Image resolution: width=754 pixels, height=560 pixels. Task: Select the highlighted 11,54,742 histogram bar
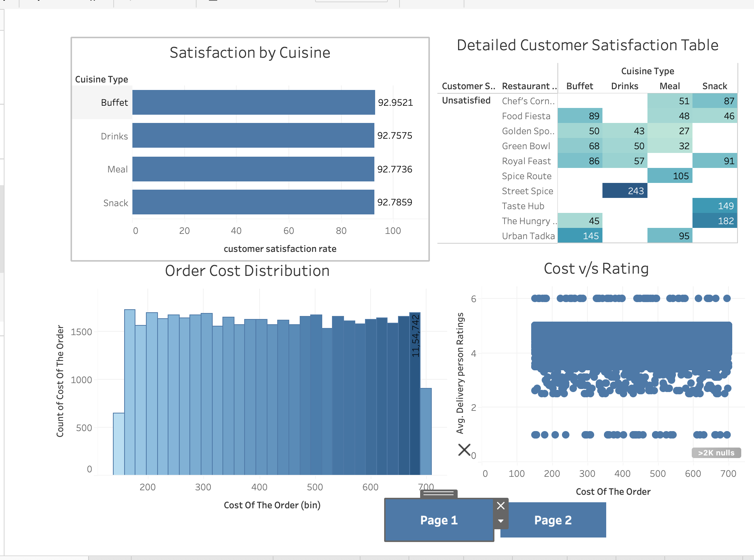coord(415,394)
